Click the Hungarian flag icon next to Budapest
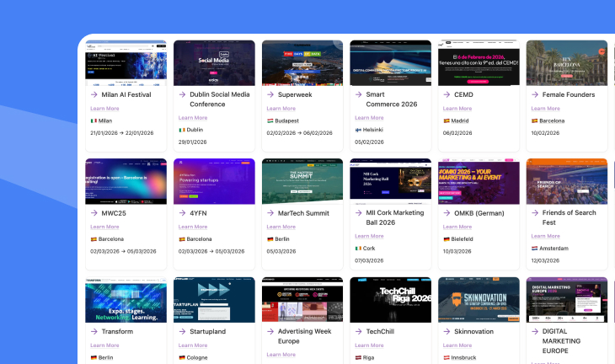Viewport: 615px width, 364px height. click(270, 120)
